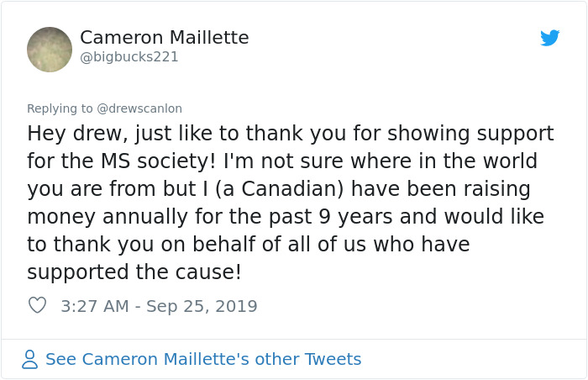Screen dimensions: 588x380
Task: Open the @bigbucks221 handle
Action: pyautogui.click(x=129, y=57)
